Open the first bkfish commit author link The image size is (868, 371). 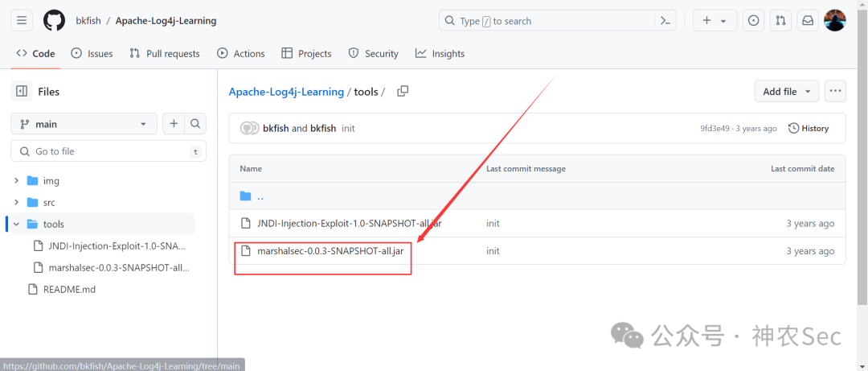tap(276, 128)
